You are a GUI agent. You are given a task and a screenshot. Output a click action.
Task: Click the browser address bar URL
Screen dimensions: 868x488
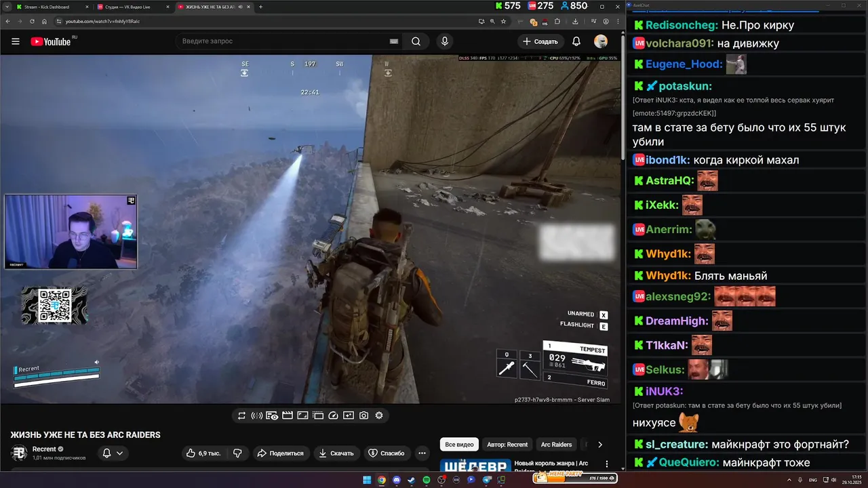tap(103, 21)
